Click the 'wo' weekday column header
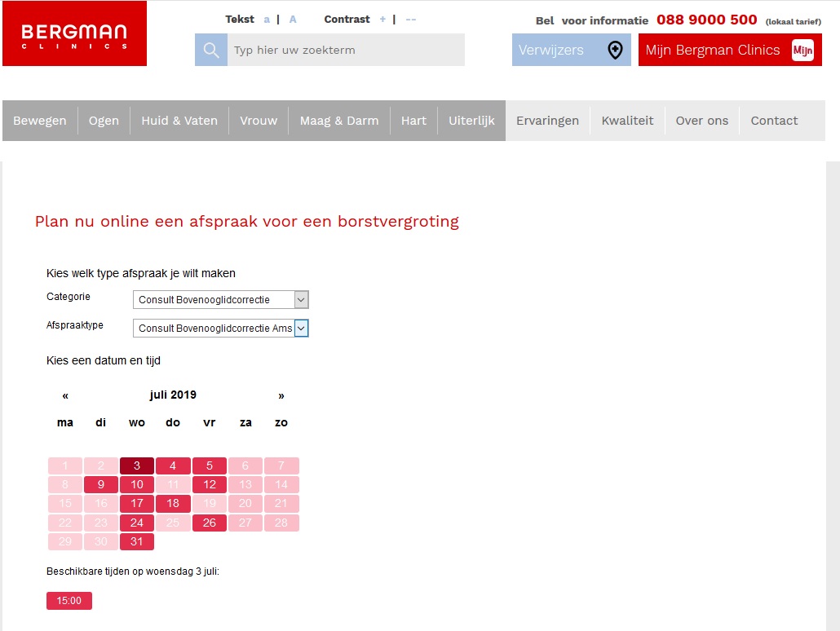The height and width of the screenshot is (631, 840). pos(137,422)
